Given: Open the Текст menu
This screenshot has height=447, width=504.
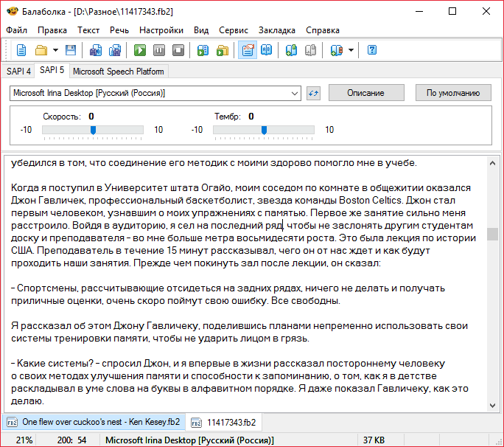Looking at the screenshot, I should (x=88, y=30).
